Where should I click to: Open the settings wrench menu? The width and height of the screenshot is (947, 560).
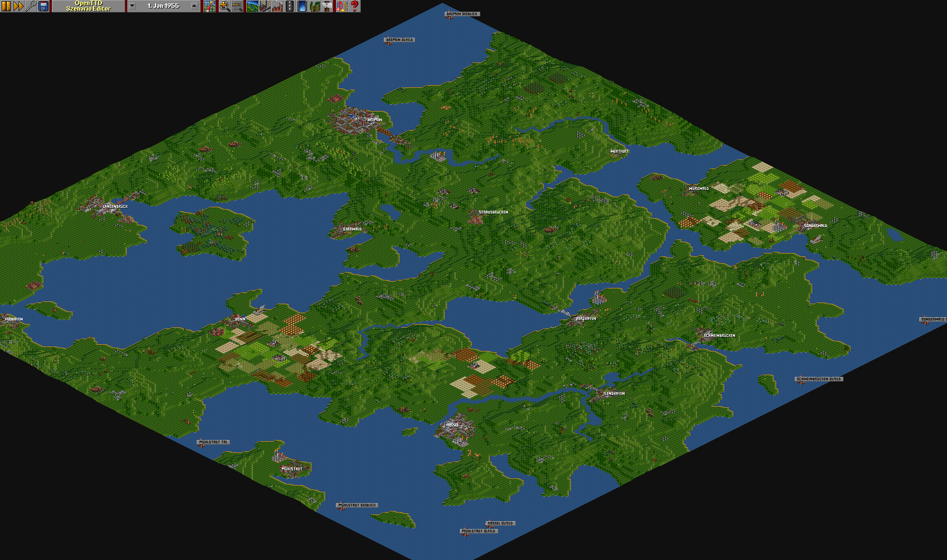31,6
